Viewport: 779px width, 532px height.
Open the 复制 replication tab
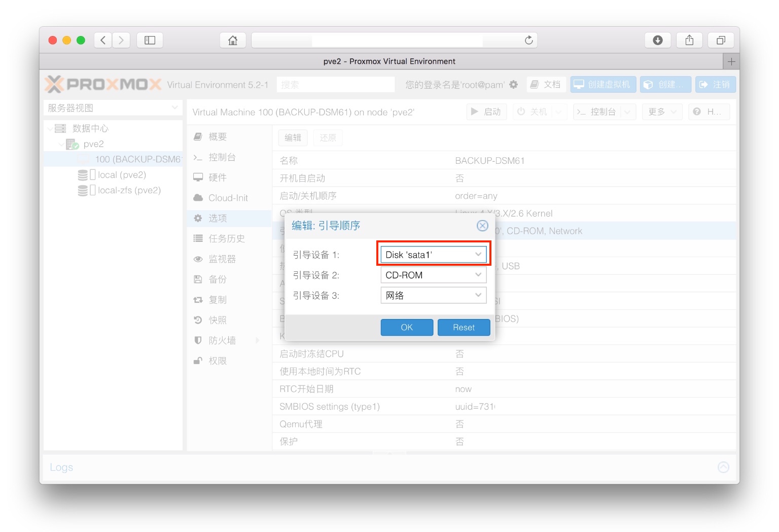(229, 300)
